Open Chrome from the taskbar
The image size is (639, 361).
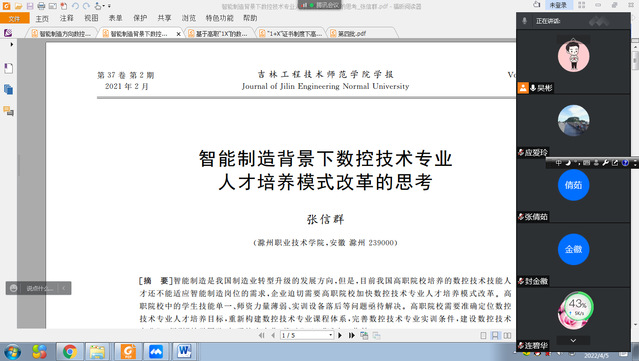click(x=70, y=351)
